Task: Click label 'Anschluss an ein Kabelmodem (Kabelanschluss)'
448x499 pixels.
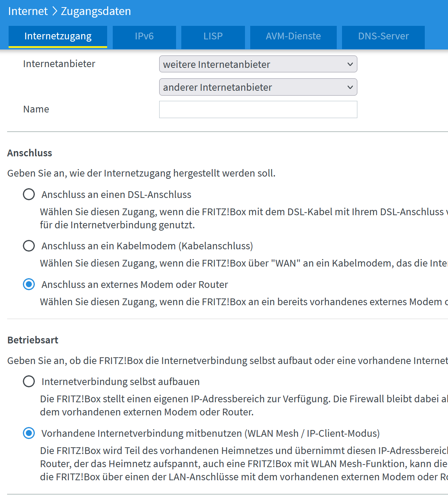Action: click(147, 246)
